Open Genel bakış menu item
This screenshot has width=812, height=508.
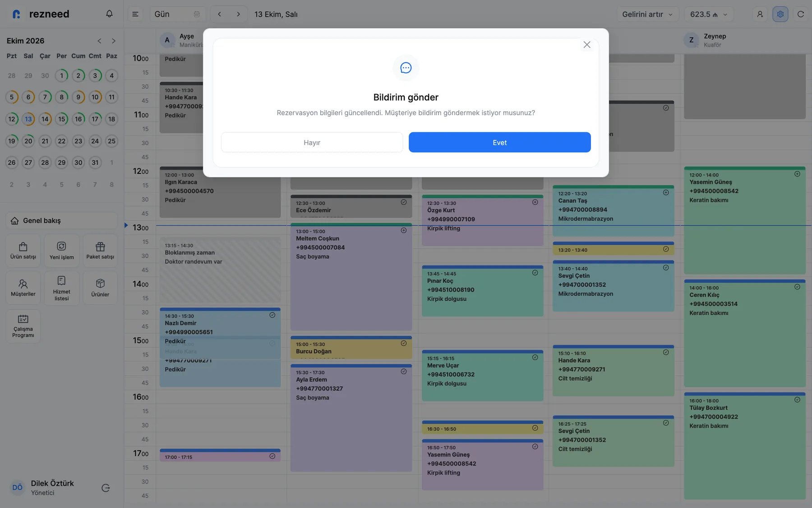[x=62, y=220]
